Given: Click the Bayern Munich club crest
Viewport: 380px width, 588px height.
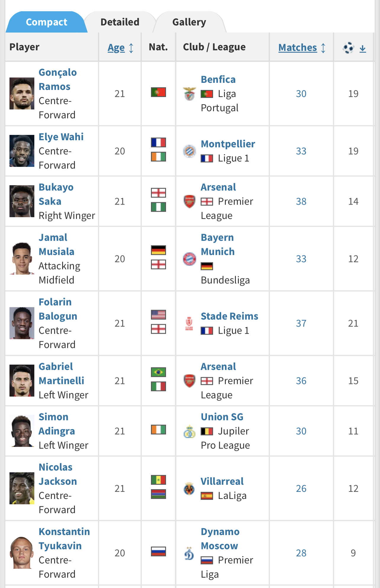Looking at the screenshot, I should point(189,259).
